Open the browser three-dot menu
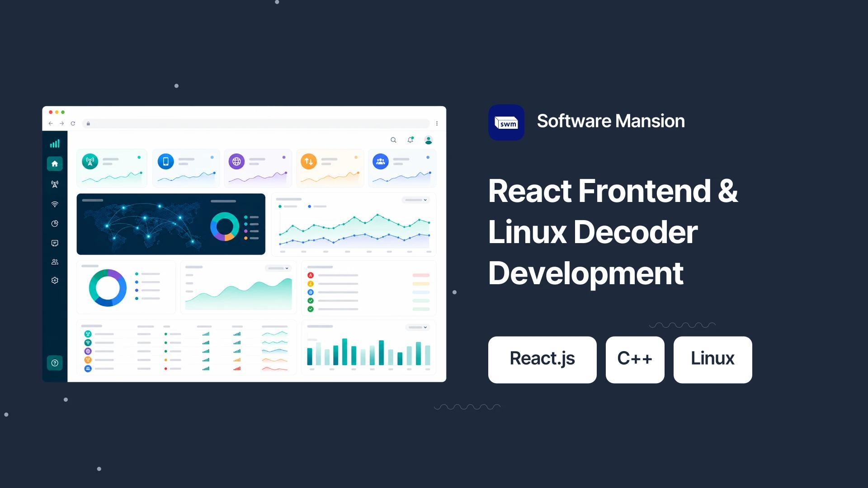The width and height of the screenshot is (868, 488). point(437,123)
